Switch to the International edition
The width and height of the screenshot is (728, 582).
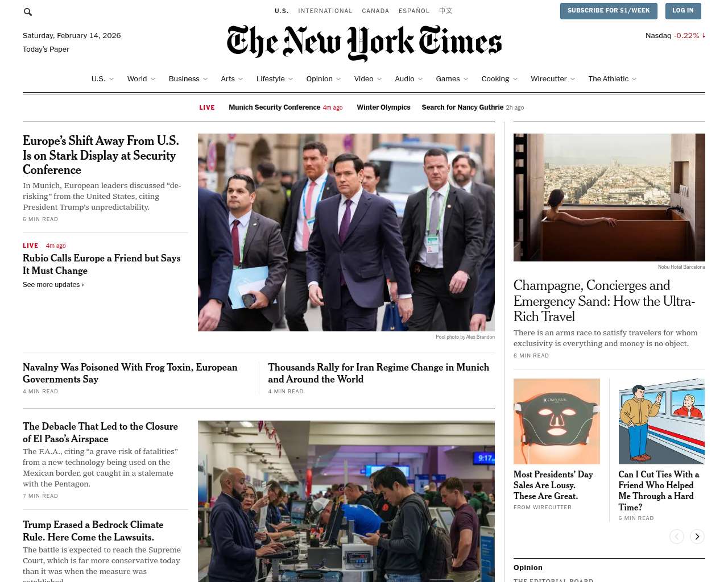[325, 11]
